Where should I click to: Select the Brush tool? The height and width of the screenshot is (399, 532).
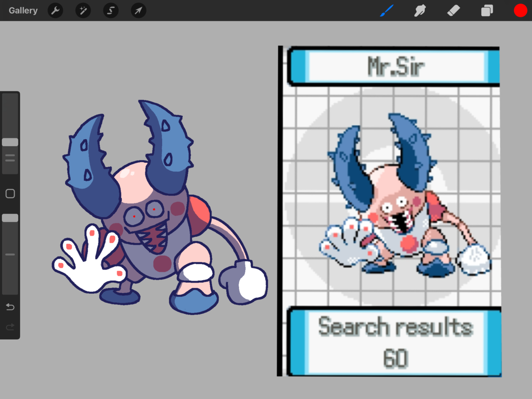pyautogui.click(x=387, y=10)
